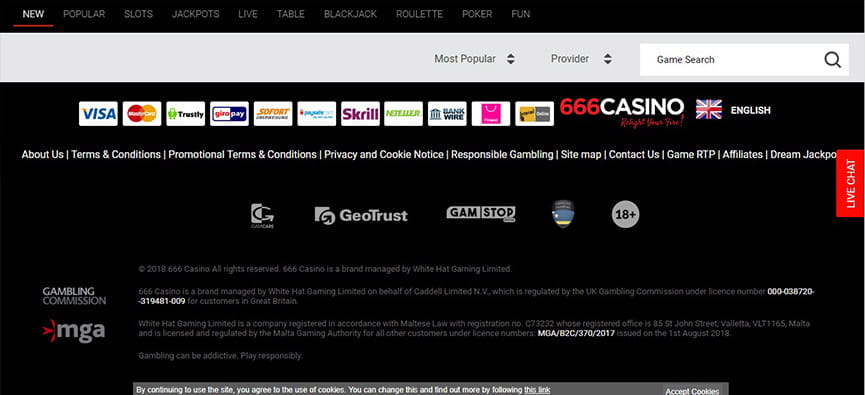Open the Responsible Gambling link
This screenshot has height=395, width=865.
click(x=502, y=154)
